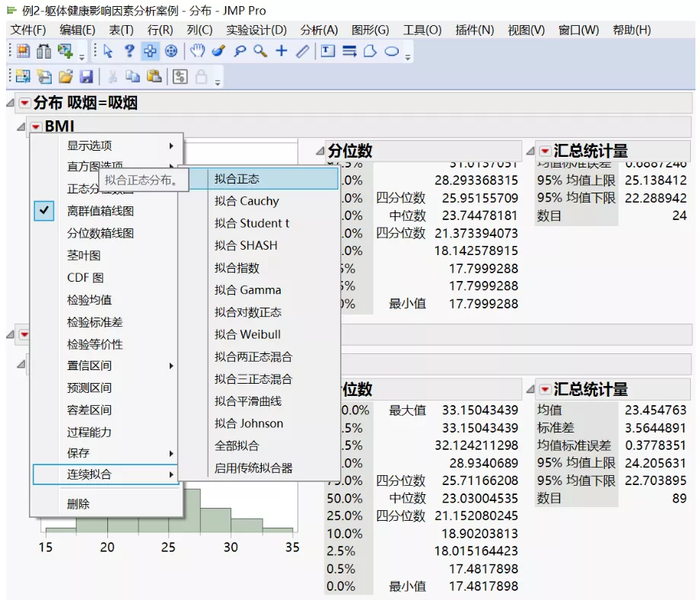Select the Polygon shape tool
Image resolution: width=700 pixels, height=600 pixels.
click(x=370, y=51)
